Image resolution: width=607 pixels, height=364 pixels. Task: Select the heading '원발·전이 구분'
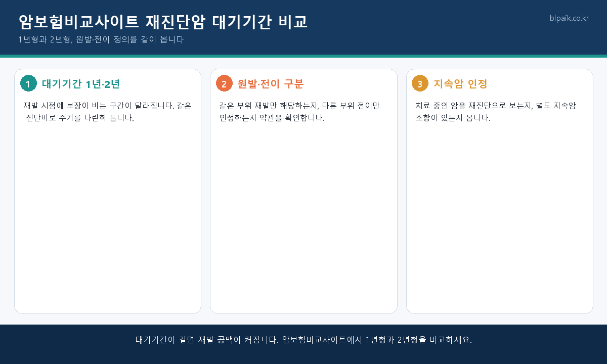(271, 84)
